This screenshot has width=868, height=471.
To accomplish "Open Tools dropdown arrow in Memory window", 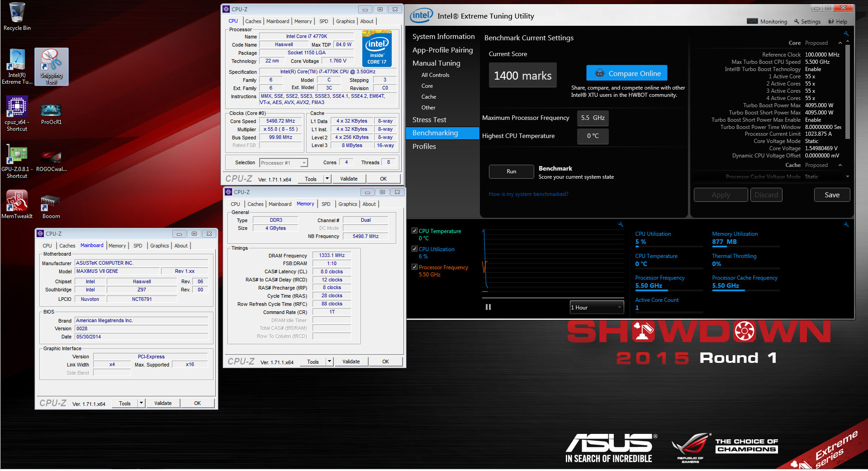I will [x=329, y=362].
